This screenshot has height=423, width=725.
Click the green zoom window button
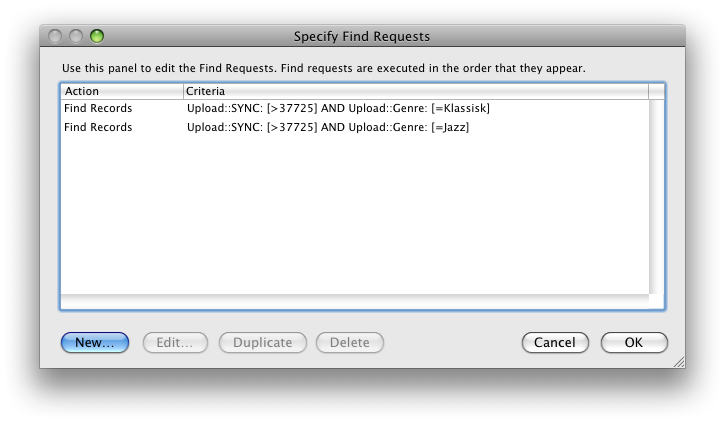(97, 36)
